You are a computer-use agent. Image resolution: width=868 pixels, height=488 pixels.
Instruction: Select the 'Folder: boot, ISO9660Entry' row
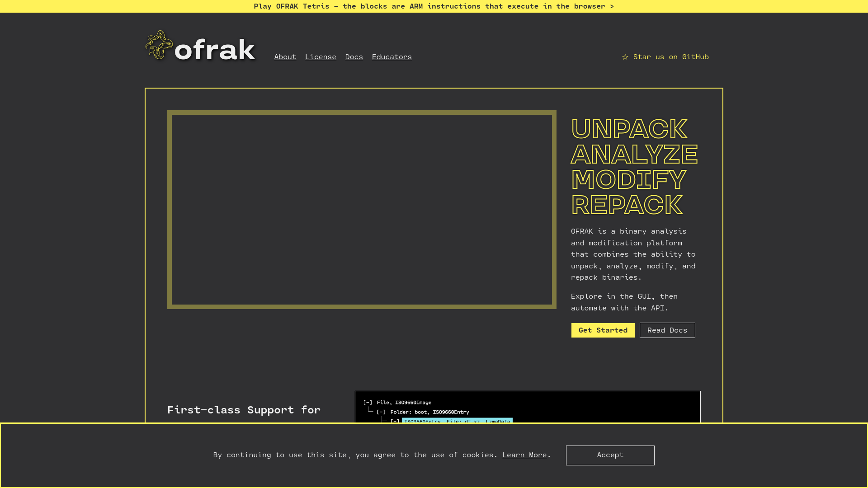pos(429,412)
